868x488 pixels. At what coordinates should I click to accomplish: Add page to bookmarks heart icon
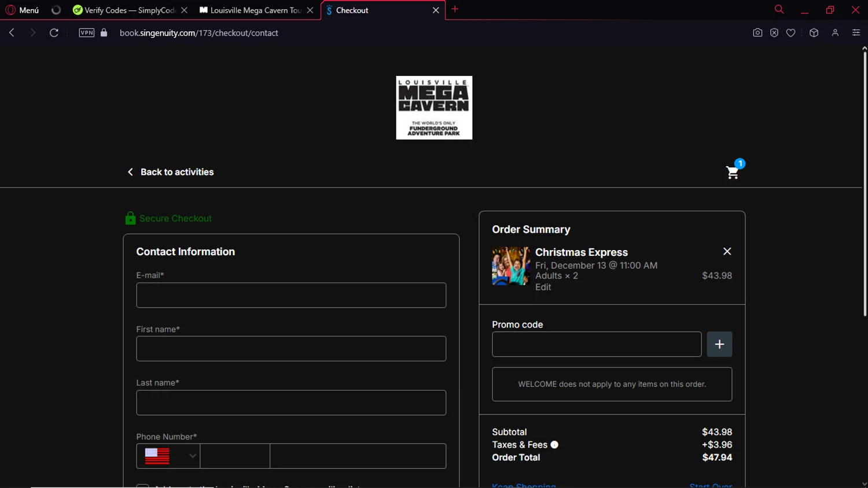coord(790,33)
